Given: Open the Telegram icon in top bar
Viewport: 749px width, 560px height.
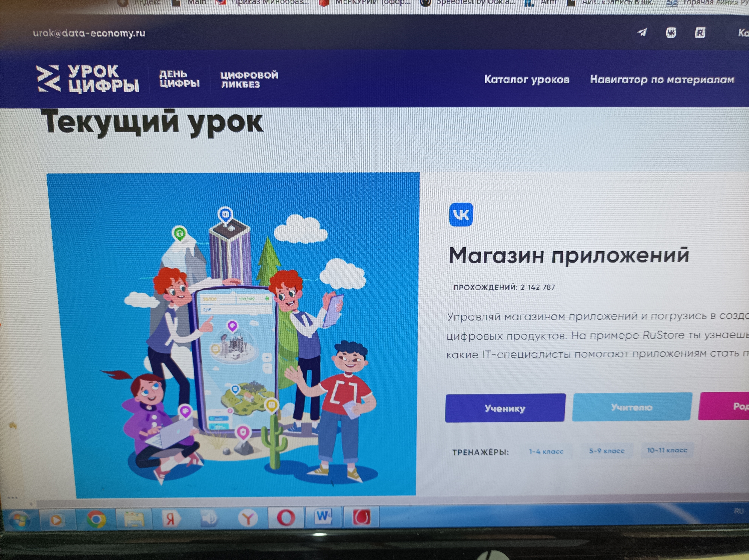Looking at the screenshot, I should pos(642,33).
